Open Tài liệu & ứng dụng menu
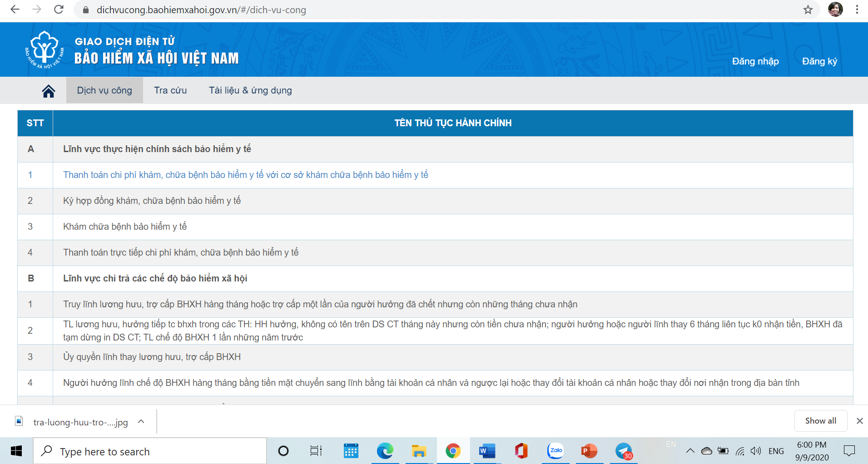Image resolution: width=868 pixels, height=464 pixels. [250, 90]
